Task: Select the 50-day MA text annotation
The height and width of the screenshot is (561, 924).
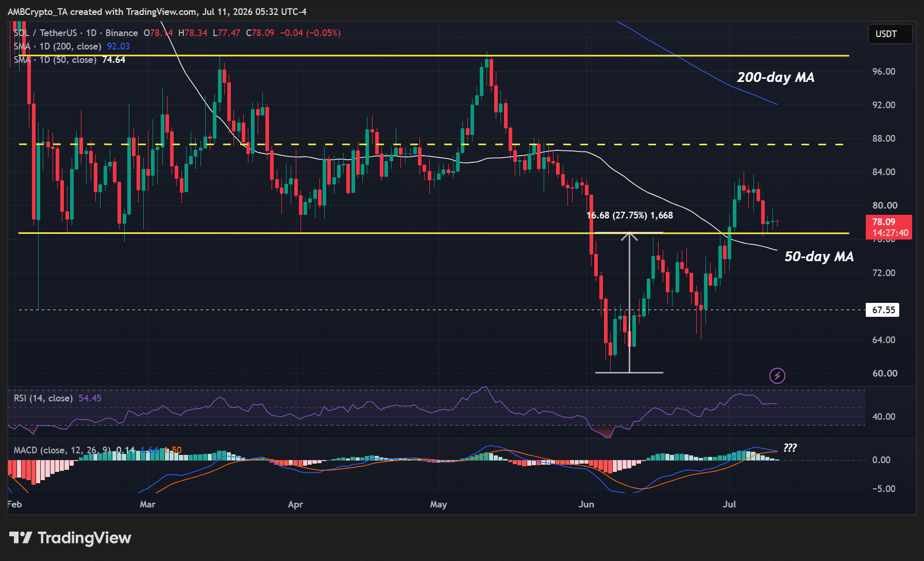Action: [x=819, y=257]
